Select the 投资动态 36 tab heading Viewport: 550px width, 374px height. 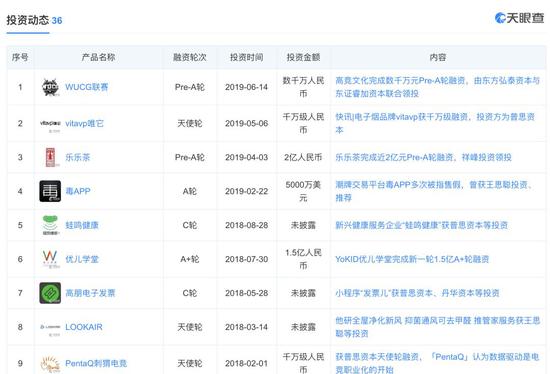pos(34,20)
